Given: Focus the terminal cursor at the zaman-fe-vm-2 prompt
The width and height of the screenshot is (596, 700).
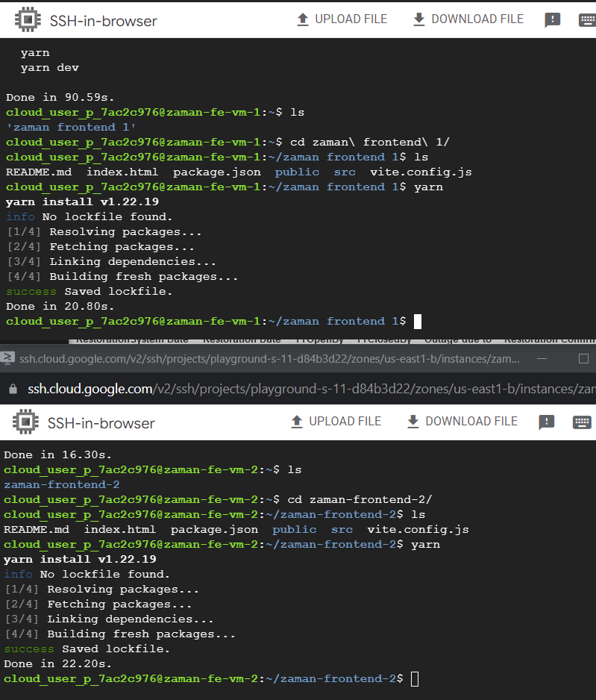Looking at the screenshot, I should (x=415, y=679).
